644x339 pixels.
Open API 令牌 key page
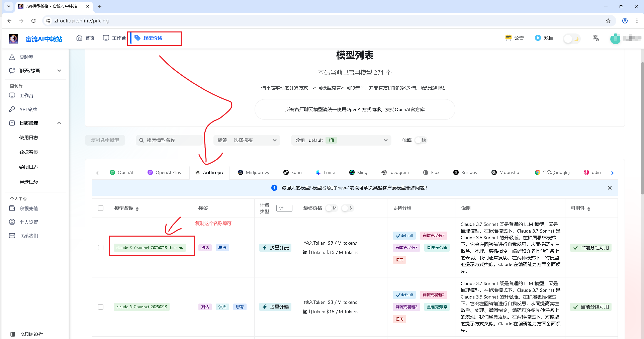(x=28, y=109)
